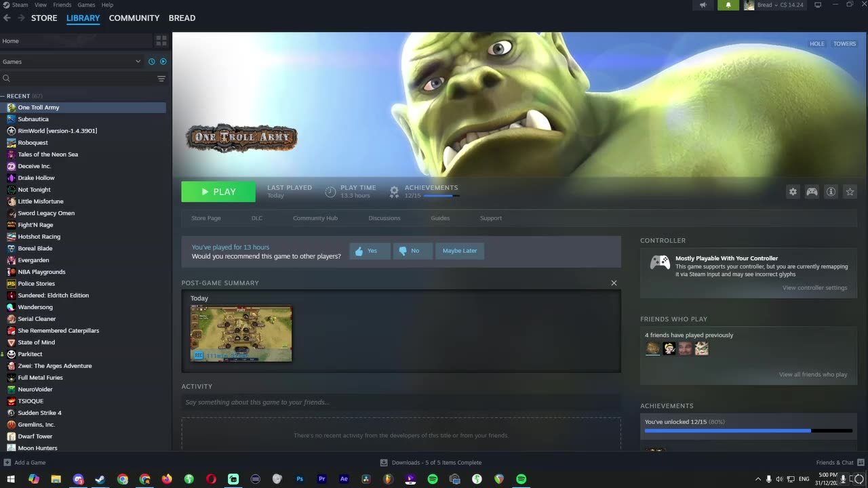Open the green notifications bell
The width and height of the screenshot is (868, 488).
pos(728,5)
